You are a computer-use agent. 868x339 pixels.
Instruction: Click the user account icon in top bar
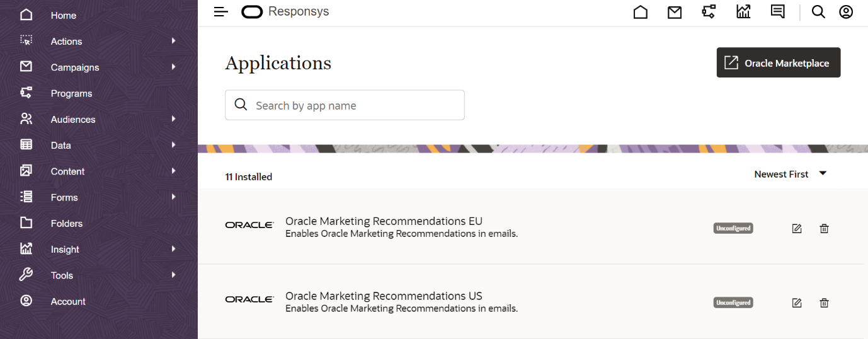pyautogui.click(x=846, y=12)
